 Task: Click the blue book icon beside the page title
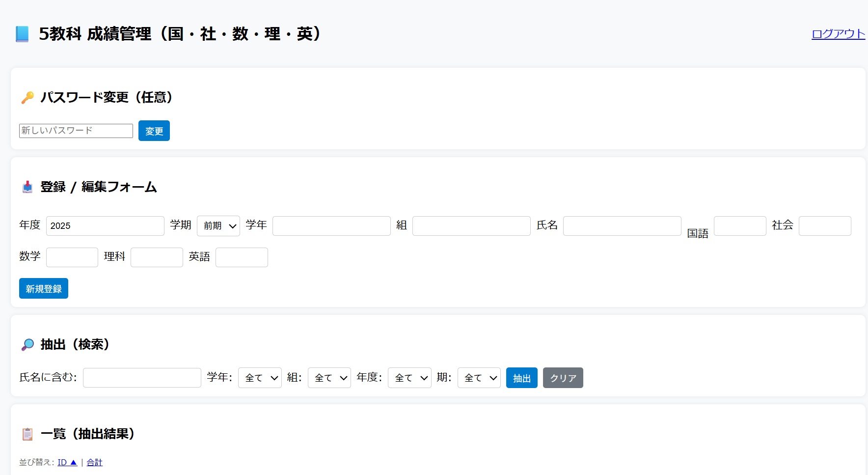tap(22, 34)
